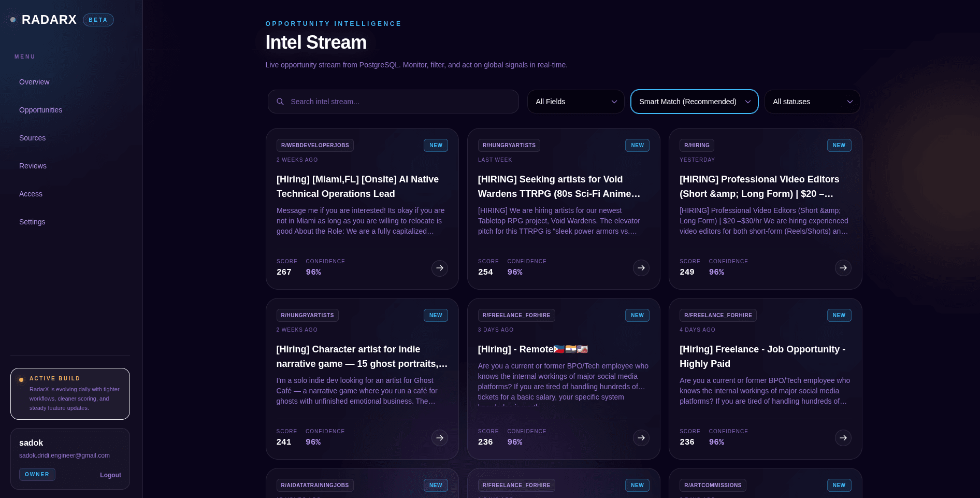This screenshot has height=498, width=980.
Task: Open the Void Wardens TTRPG card via its arrow icon
Action: pos(641,268)
